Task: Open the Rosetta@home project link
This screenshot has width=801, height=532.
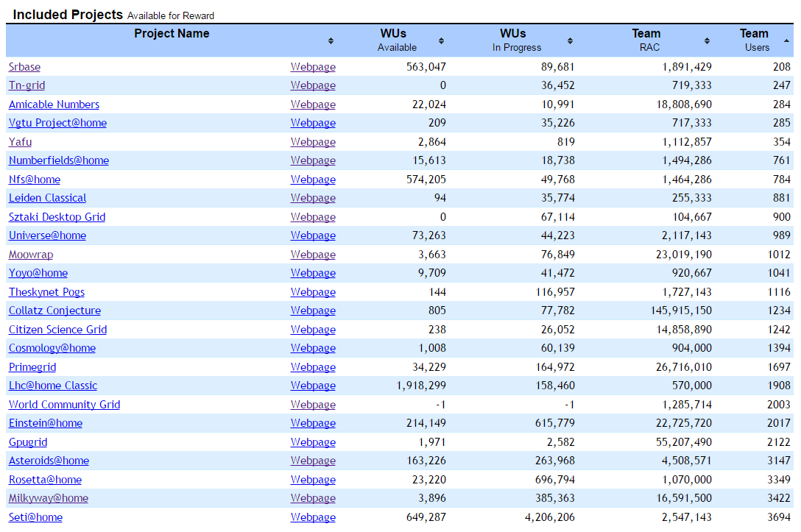Action: [45, 480]
